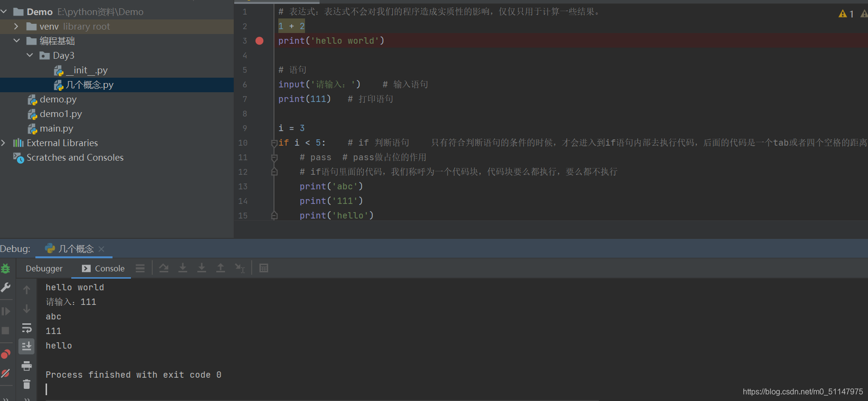Click the code line 'i = 3'
Viewport: 868px width, 401px height.
291,128
